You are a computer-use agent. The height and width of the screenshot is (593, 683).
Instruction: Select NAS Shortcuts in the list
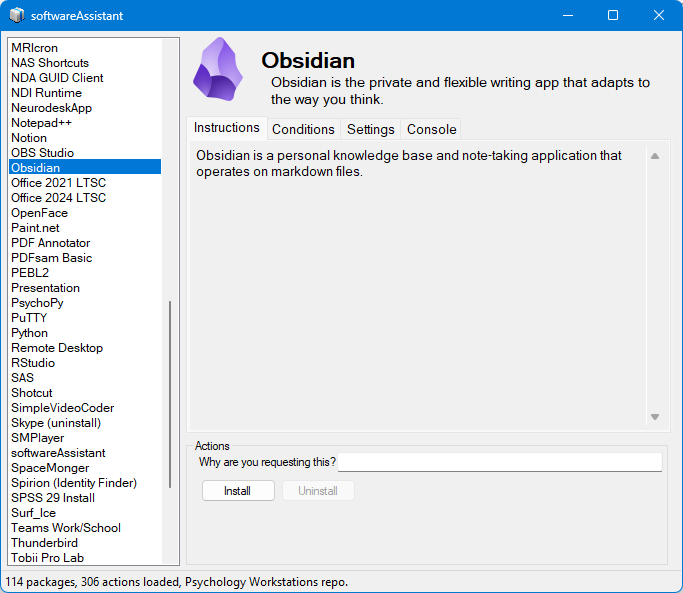[x=85, y=63]
